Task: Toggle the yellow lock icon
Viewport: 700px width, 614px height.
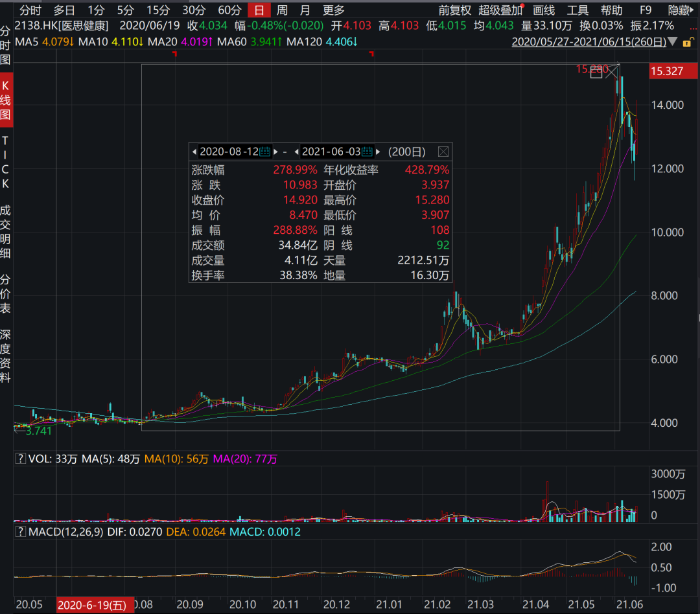Action: [688, 42]
